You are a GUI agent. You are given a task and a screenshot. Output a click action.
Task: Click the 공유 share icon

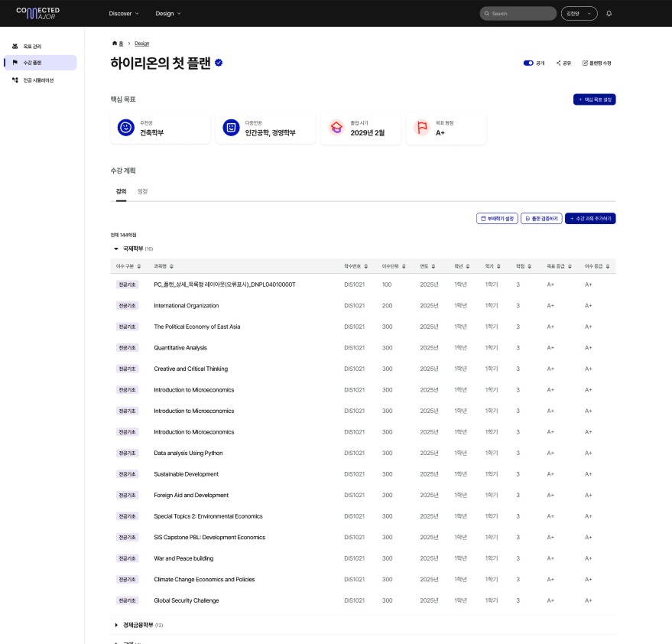click(558, 63)
